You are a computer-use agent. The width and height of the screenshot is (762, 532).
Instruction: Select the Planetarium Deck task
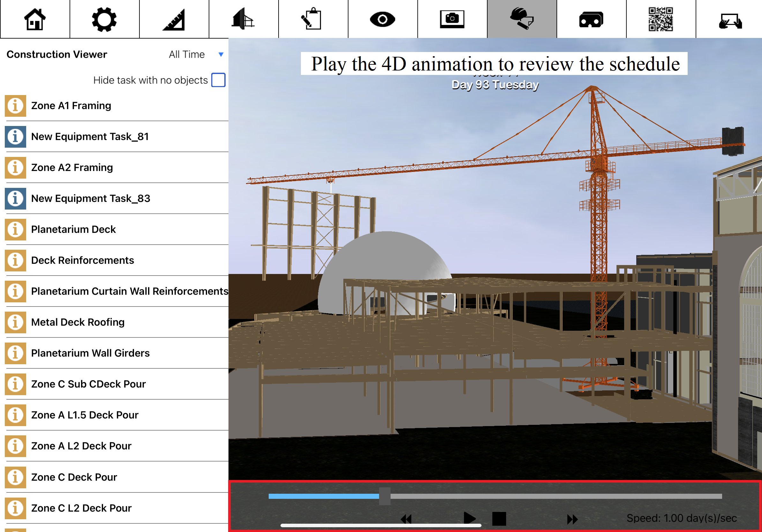pyautogui.click(x=73, y=229)
